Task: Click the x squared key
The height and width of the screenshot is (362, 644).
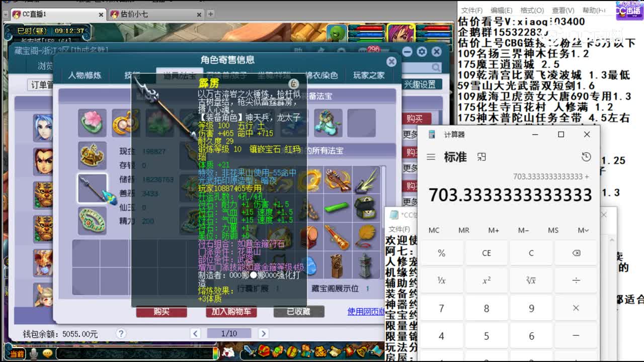Action: pyautogui.click(x=487, y=281)
